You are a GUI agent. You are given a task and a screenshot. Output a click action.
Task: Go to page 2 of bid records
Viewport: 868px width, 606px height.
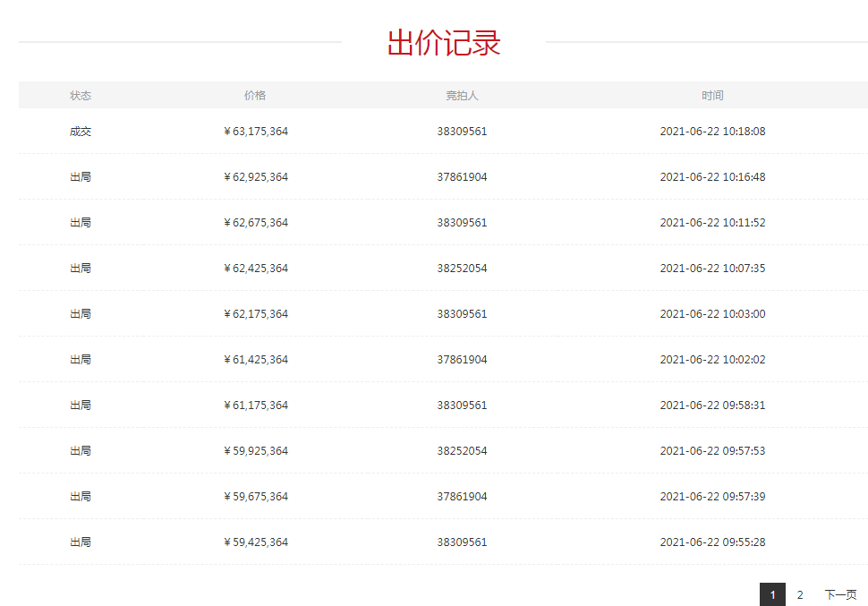799,595
